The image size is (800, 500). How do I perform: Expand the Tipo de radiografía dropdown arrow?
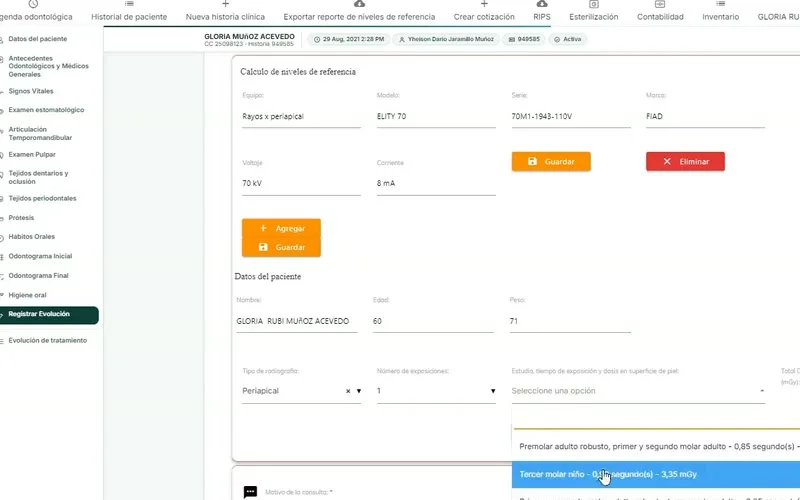[x=359, y=391]
